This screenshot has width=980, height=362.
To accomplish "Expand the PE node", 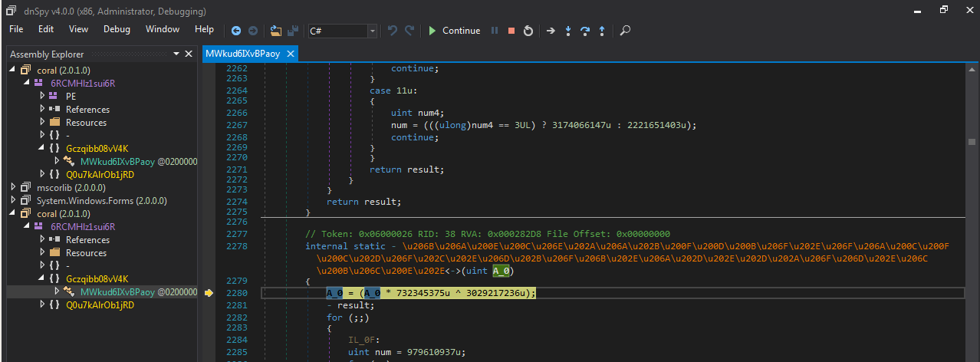I will point(42,96).
